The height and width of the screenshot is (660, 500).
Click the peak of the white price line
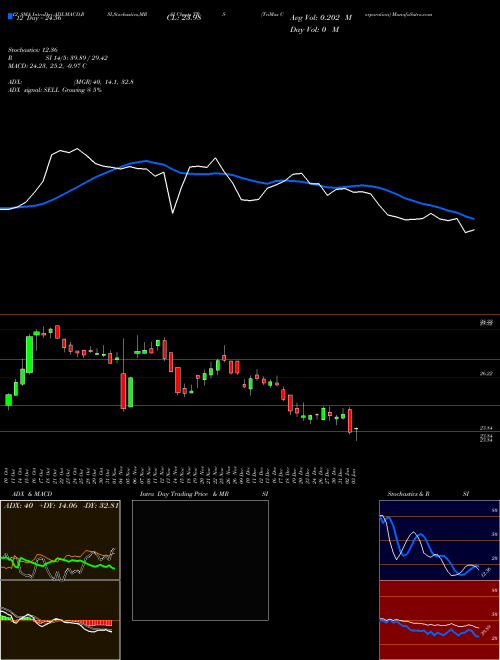(77, 149)
